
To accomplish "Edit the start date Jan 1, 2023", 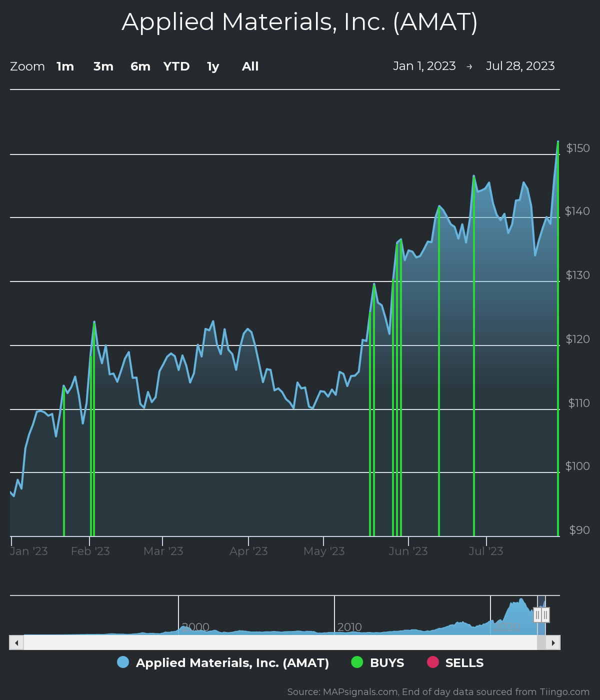I will pos(424,66).
